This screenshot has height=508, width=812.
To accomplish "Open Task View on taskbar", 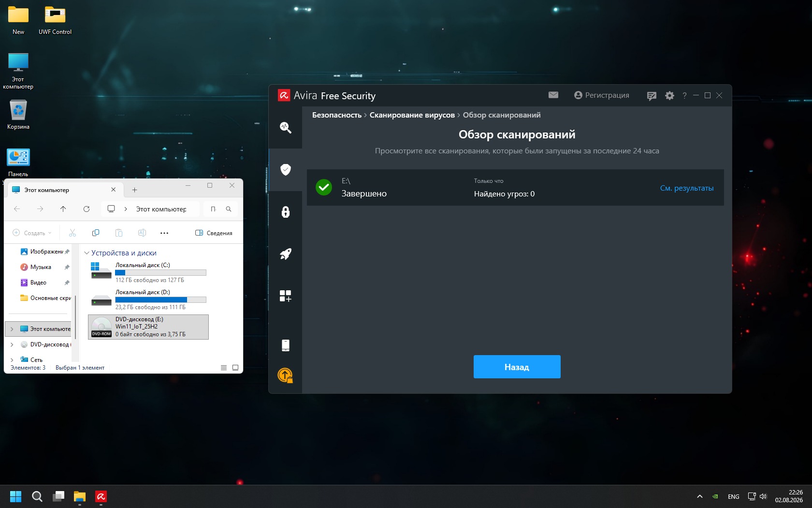I will (x=58, y=496).
